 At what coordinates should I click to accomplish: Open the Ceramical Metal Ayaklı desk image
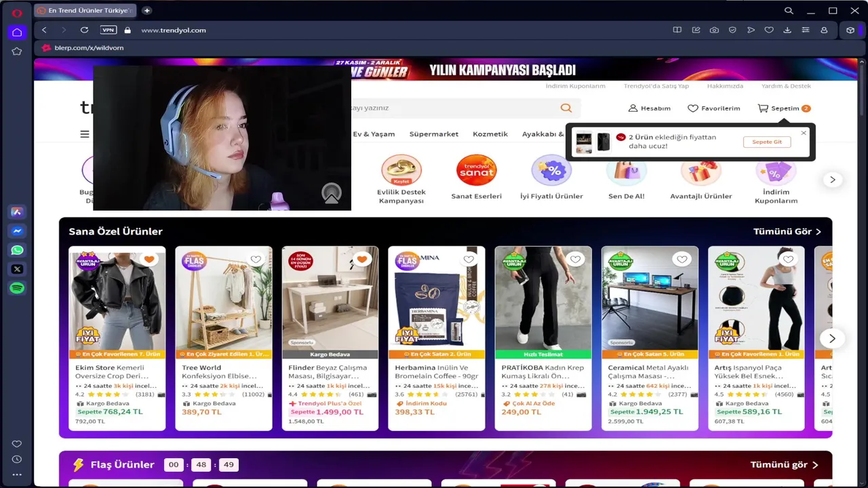pyautogui.click(x=650, y=298)
